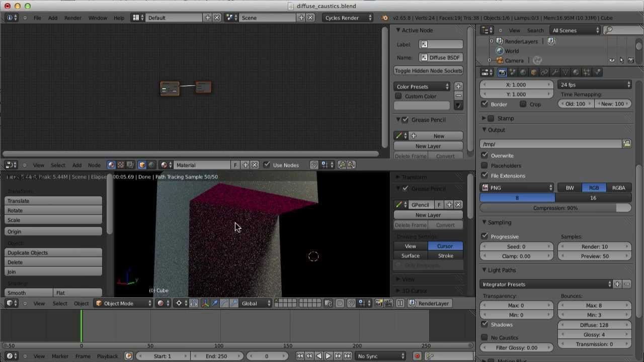644x362 pixels.
Task: Click the outliner search magnifier icon
Action: (x=608, y=30)
